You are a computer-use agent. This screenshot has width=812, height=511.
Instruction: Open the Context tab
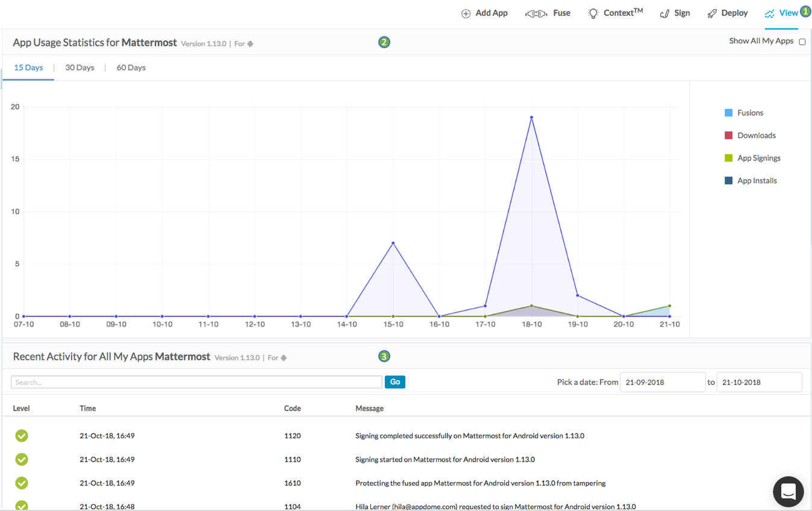(615, 13)
